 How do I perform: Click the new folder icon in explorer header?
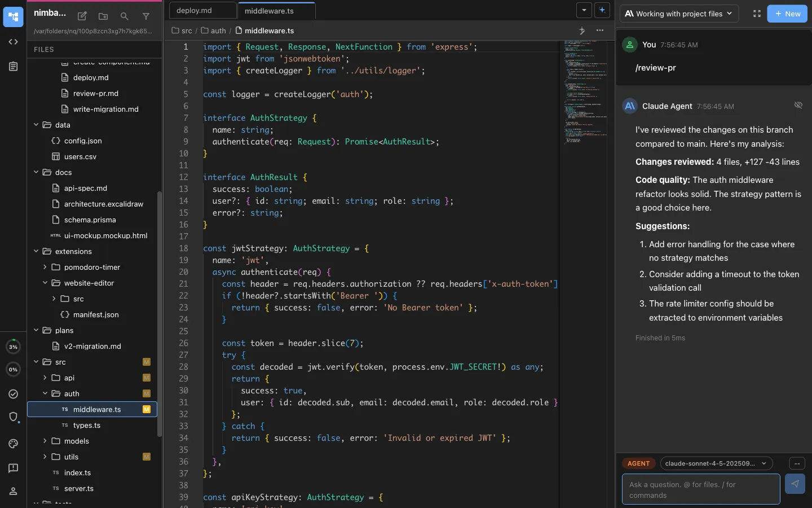103,16
